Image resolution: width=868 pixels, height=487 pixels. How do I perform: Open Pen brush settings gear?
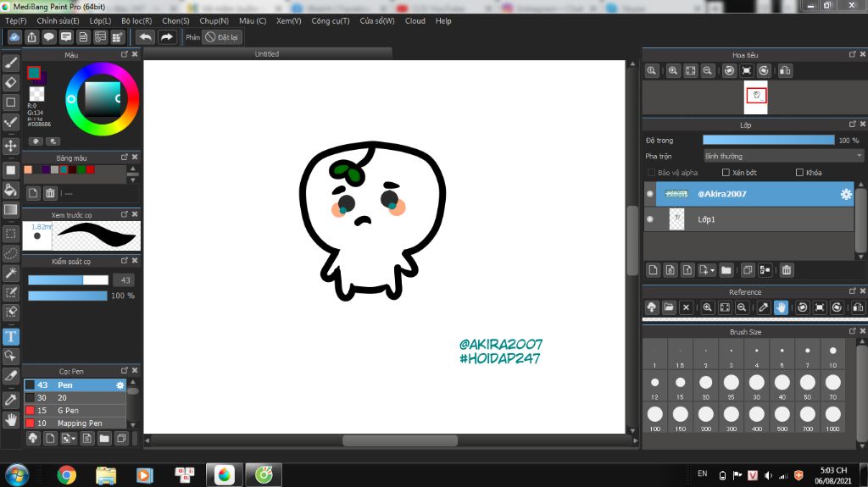pyautogui.click(x=120, y=385)
